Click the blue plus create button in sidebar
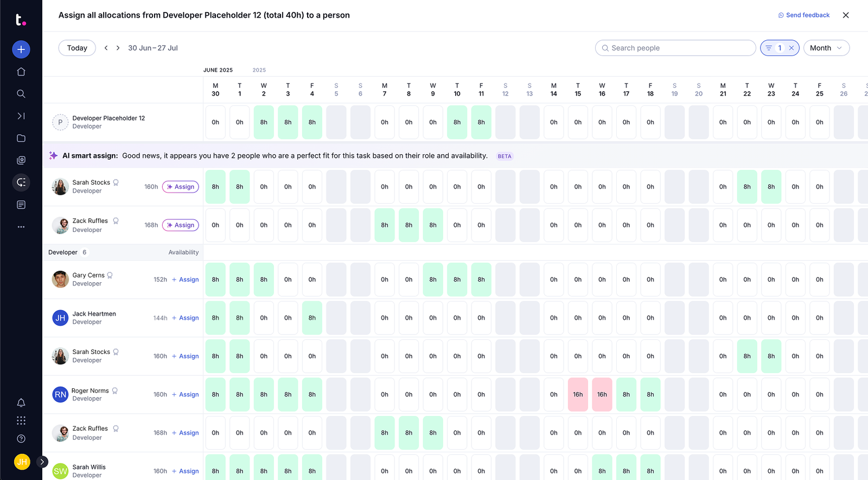The image size is (868, 480). [21, 49]
